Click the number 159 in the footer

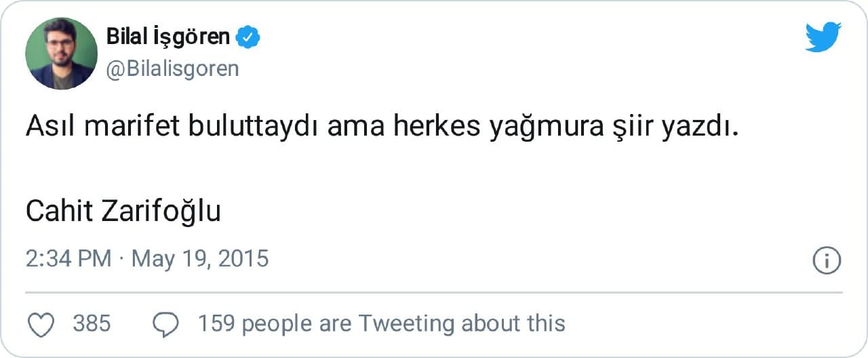tap(216, 323)
